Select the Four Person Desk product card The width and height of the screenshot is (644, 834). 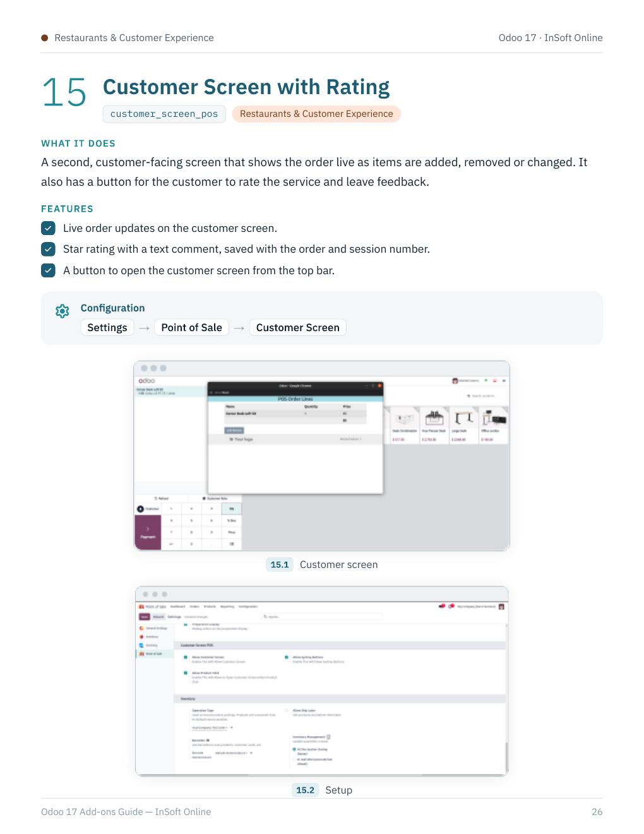[434, 425]
